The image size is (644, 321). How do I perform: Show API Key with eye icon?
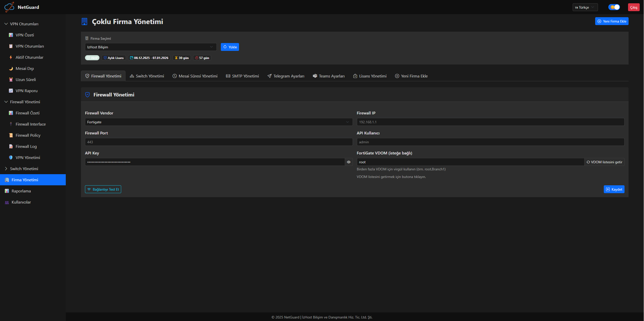coord(349,162)
